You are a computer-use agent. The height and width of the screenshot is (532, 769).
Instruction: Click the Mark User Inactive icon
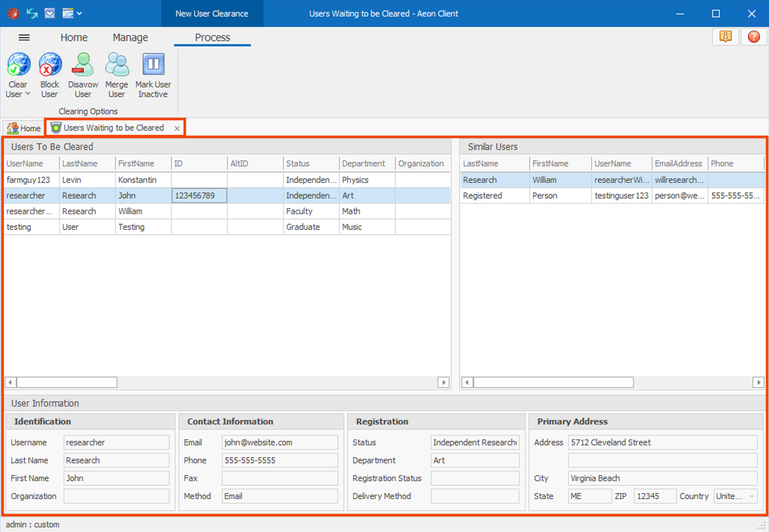click(x=153, y=64)
